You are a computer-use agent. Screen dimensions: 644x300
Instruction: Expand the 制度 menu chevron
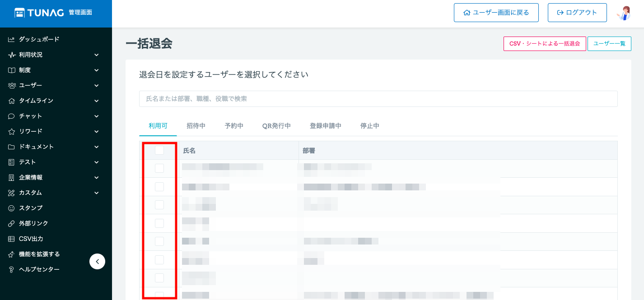coord(96,70)
